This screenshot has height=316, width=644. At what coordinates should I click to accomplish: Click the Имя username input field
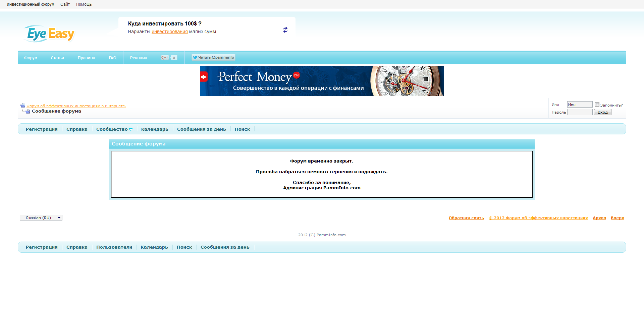tap(579, 104)
